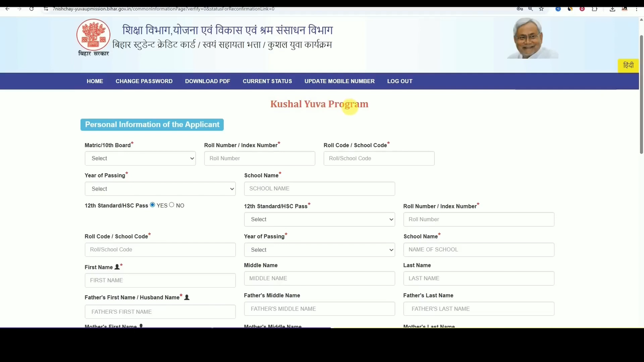Screen dimensions: 644x362
Task: Open the page zoom magnifier icon
Action: (x=530, y=9)
